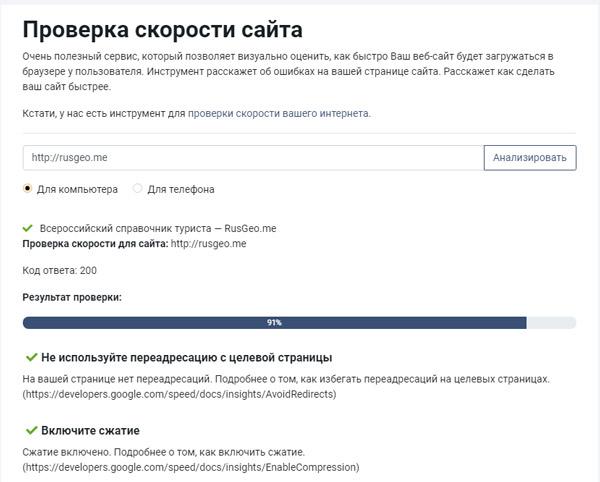Click the AvoidRedirects developers.google.com URL
This screenshot has height=482, width=600.
point(179,394)
